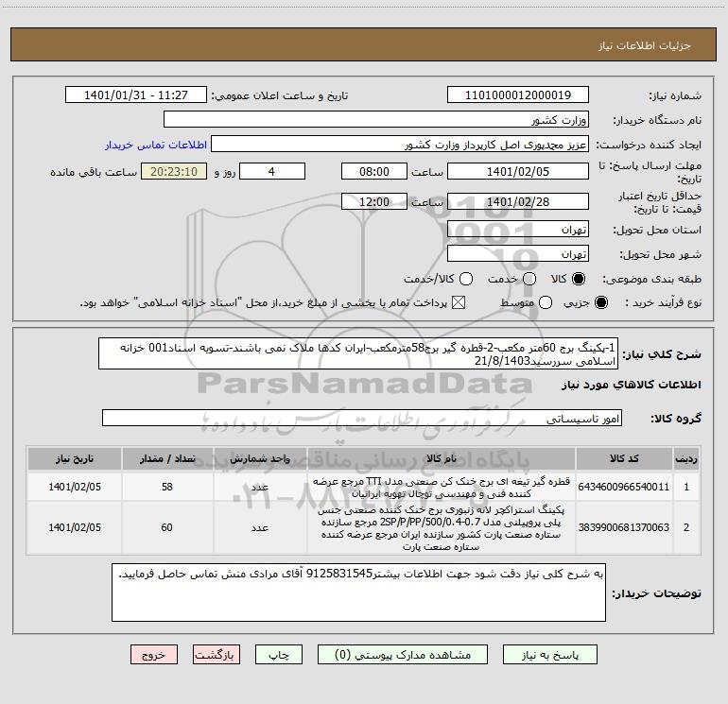Select the خدمت radio button
The image size is (728, 704).
point(529,279)
